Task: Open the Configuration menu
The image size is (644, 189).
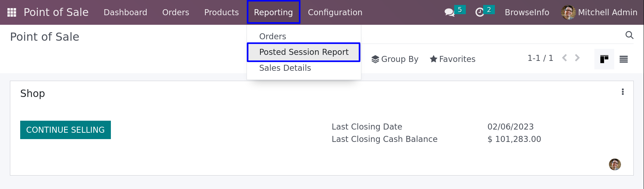Action: [335, 12]
